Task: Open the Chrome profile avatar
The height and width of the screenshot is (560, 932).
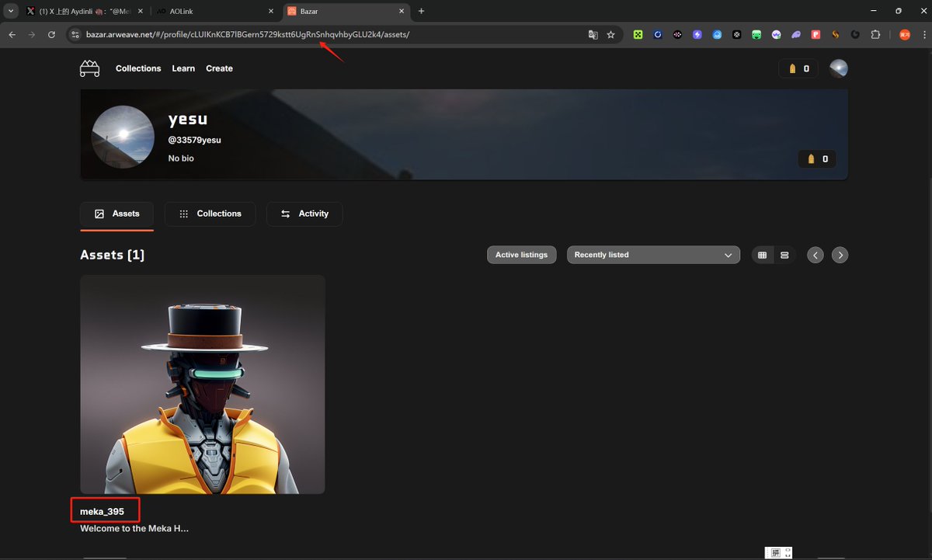Action: pyautogui.click(x=904, y=35)
